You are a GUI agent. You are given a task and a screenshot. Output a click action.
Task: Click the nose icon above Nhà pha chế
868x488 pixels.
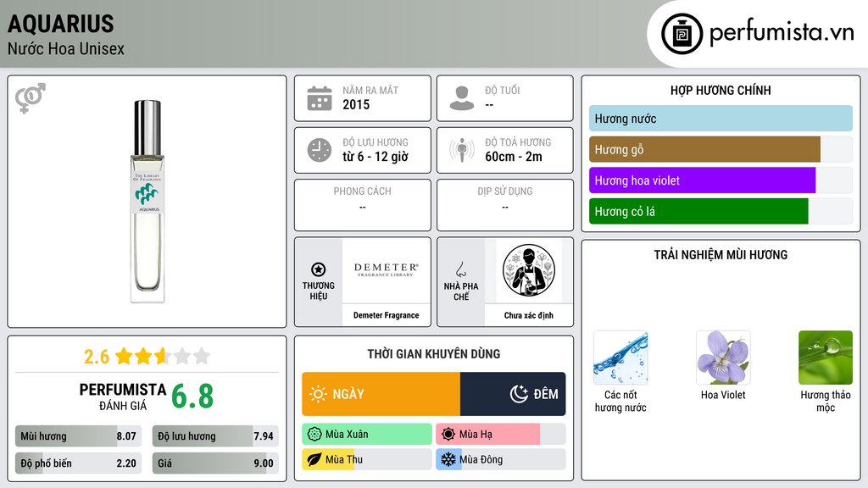(x=460, y=269)
